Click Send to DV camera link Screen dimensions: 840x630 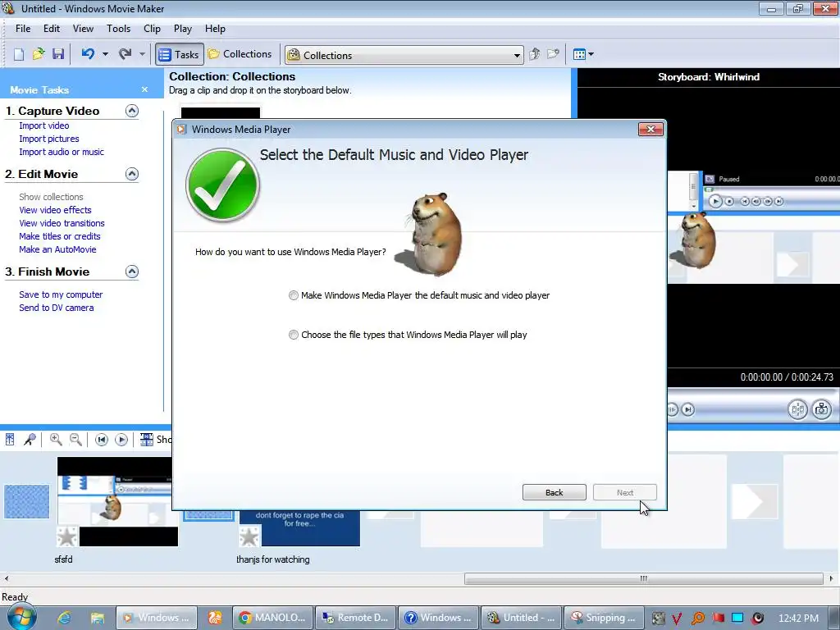57,308
